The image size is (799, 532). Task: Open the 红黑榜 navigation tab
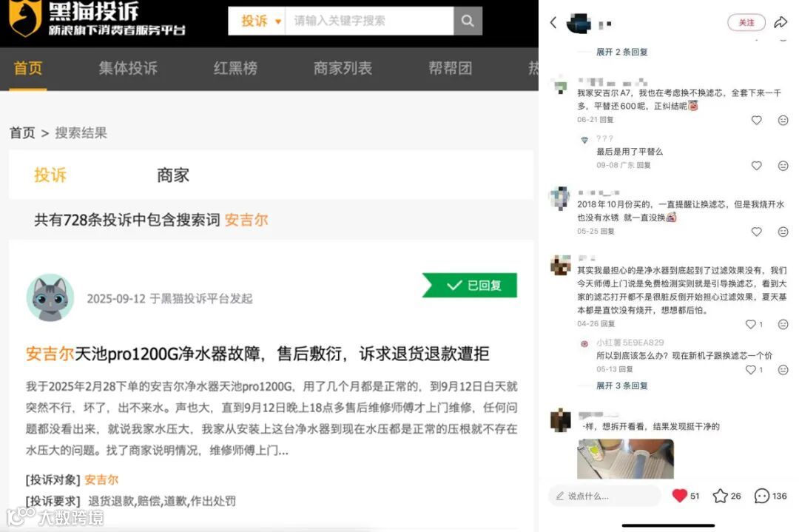click(x=235, y=68)
